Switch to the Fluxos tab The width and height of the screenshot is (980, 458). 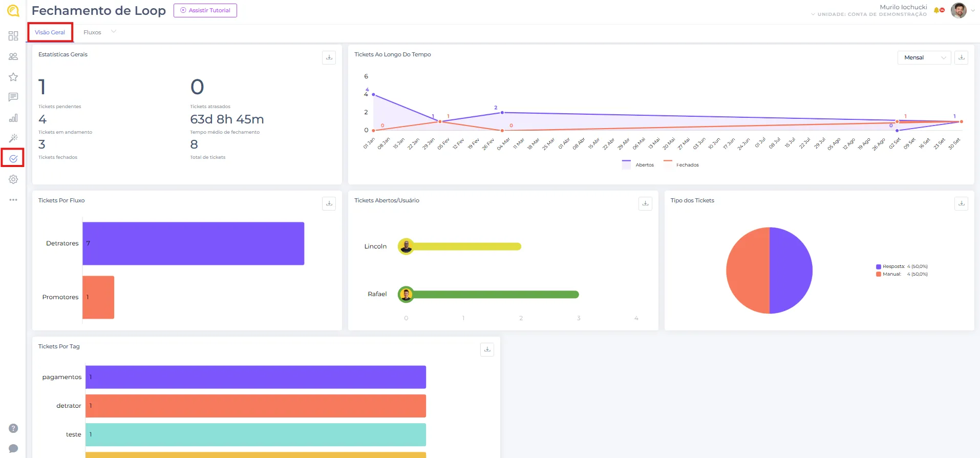[92, 32]
